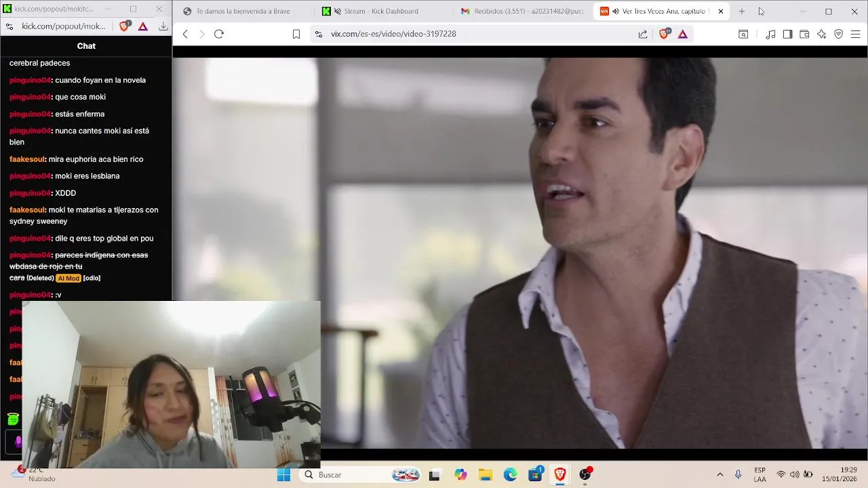
Task: Open Brave Shields in Kick popout window
Action: click(x=125, y=26)
